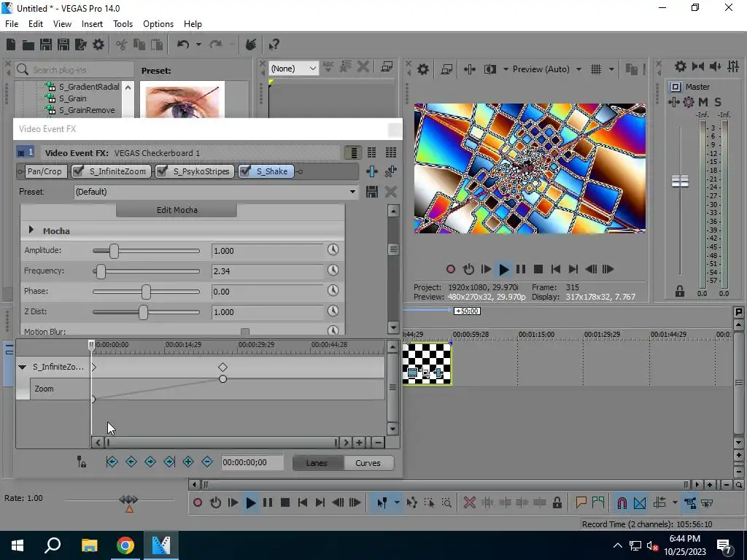Switch keyframe view to Lanes
Image resolution: width=747 pixels, height=560 pixels.
[317, 463]
